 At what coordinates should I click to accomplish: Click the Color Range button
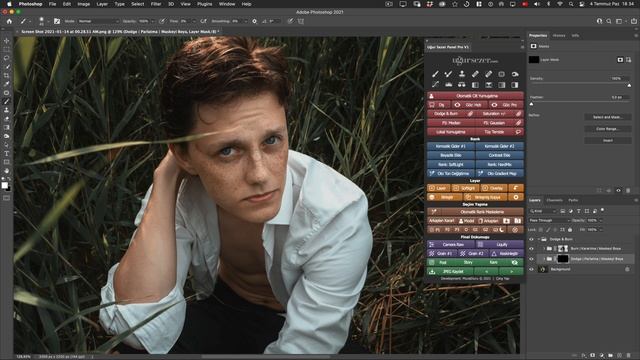pyautogui.click(x=607, y=129)
